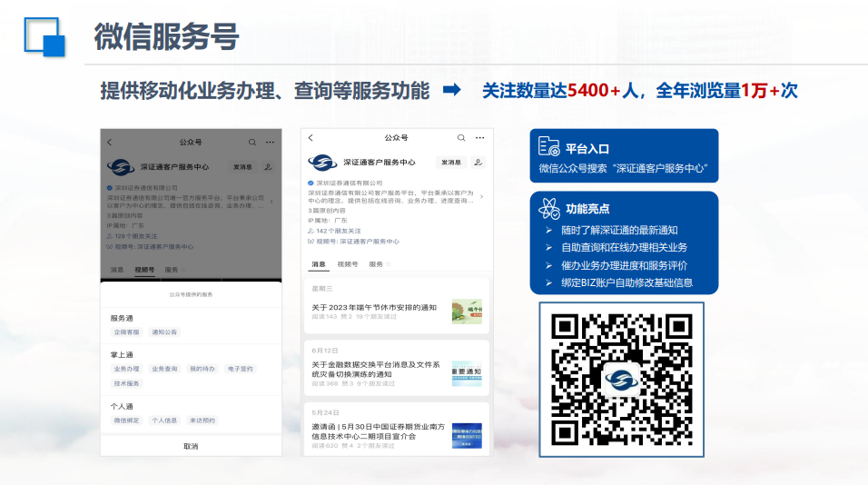Tap search icon in left phone screenshot
Image resolution: width=868 pixels, height=485 pixels.
(x=252, y=143)
